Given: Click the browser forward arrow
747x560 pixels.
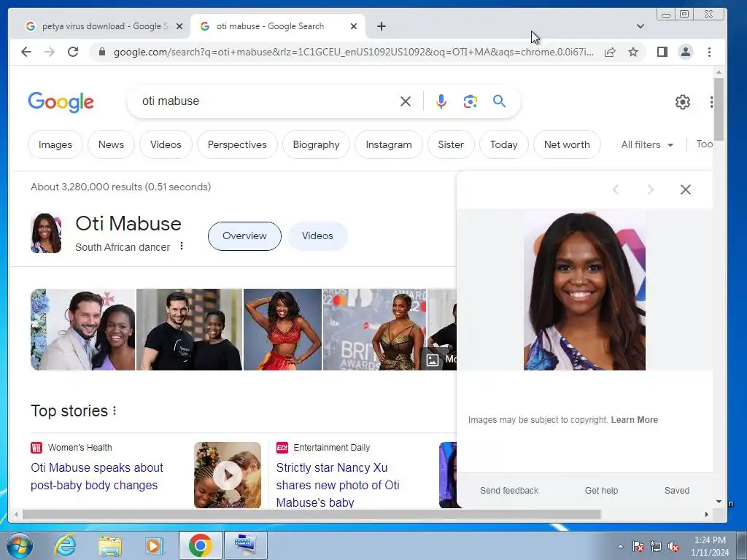Looking at the screenshot, I should click(x=50, y=52).
